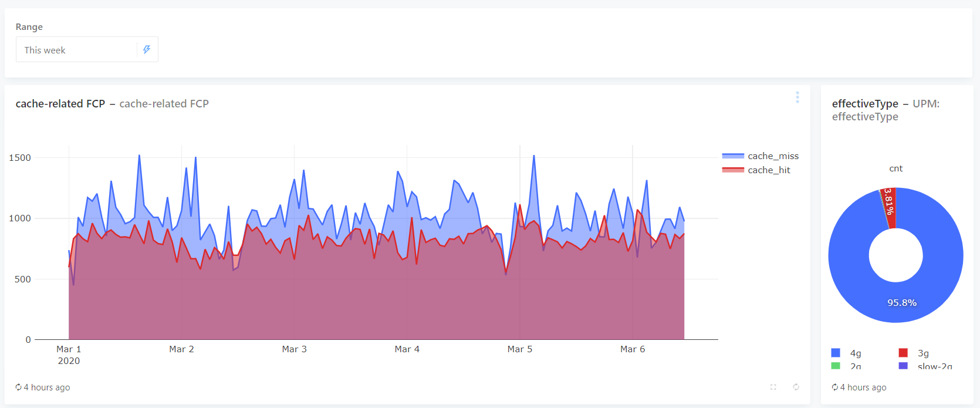This screenshot has width=980, height=408.
Task: Click the "Mar 4" x-axis label
Action: [407, 349]
